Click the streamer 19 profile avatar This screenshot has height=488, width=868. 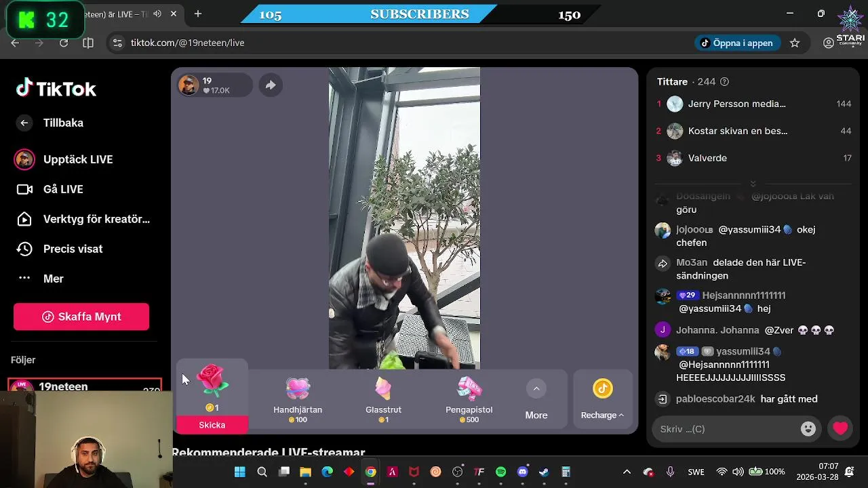(189, 85)
